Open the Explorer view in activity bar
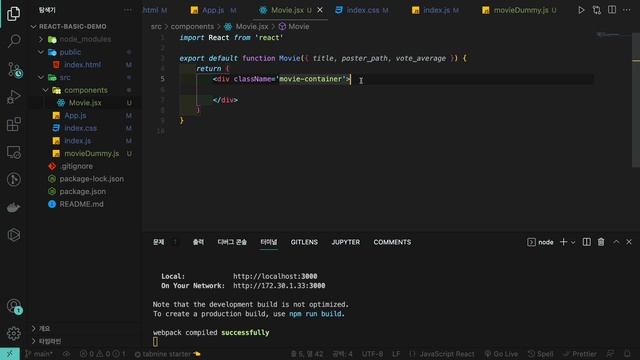 (13, 13)
